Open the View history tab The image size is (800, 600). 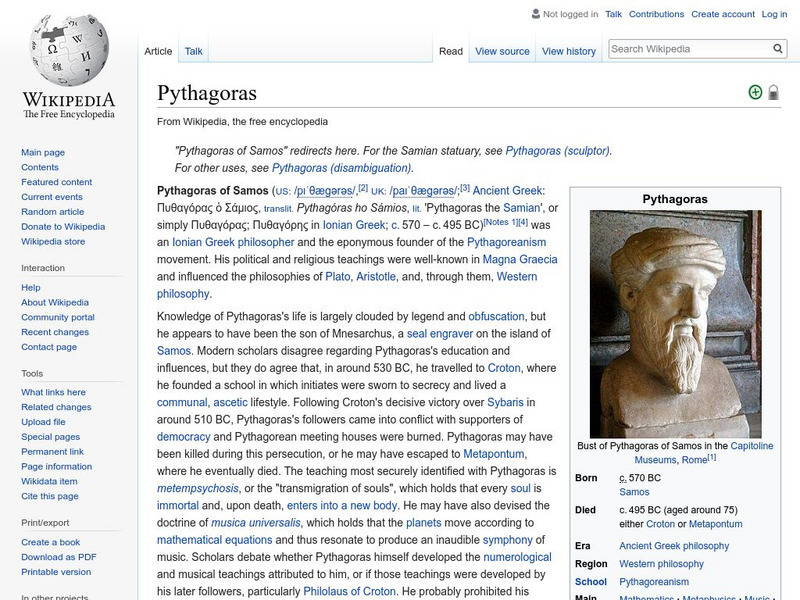tap(570, 51)
